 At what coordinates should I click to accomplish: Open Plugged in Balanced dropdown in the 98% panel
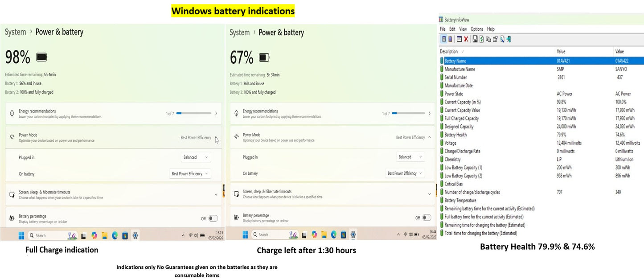196,157
